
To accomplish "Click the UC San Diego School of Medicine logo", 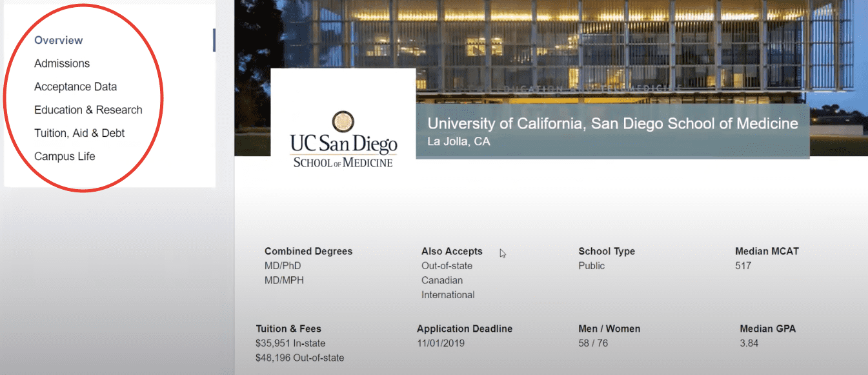I will point(343,142).
